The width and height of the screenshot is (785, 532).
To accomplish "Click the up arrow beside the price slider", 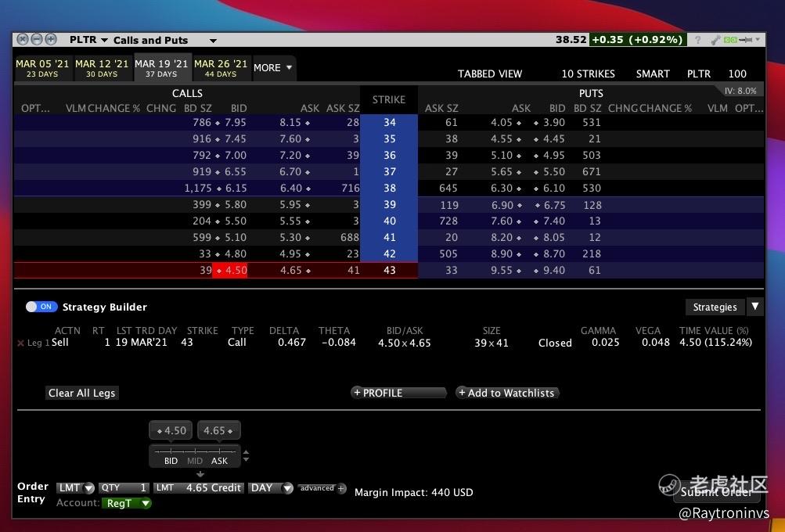I will point(246,452).
